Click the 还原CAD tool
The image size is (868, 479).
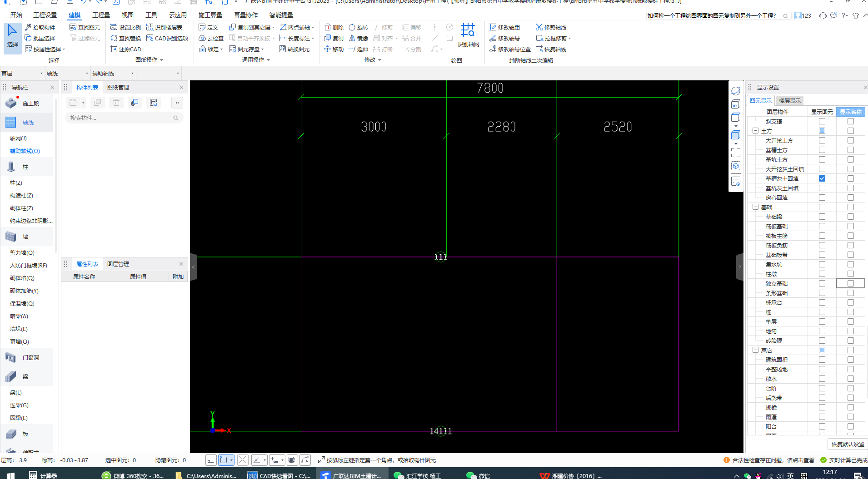[x=126, y=49]
